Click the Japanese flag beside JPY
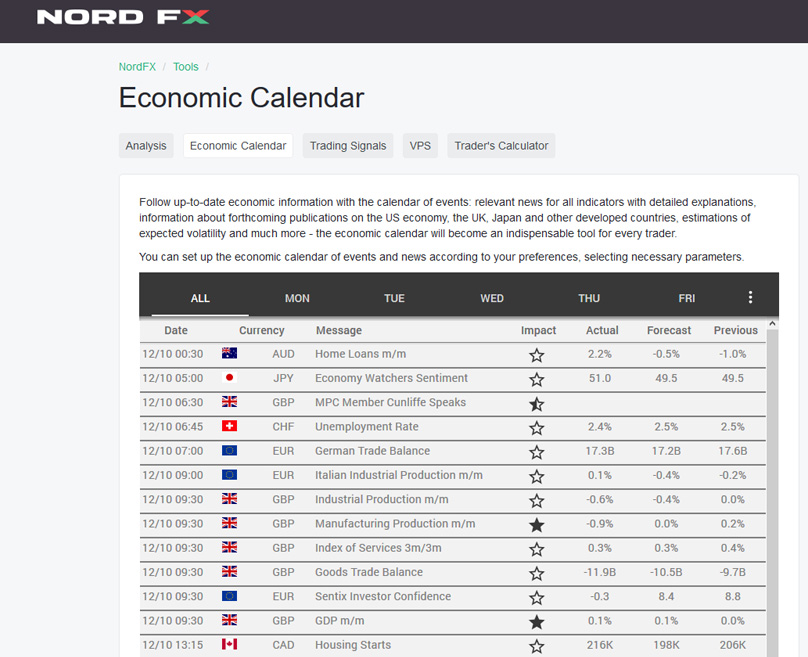 [x=229, y=378]
